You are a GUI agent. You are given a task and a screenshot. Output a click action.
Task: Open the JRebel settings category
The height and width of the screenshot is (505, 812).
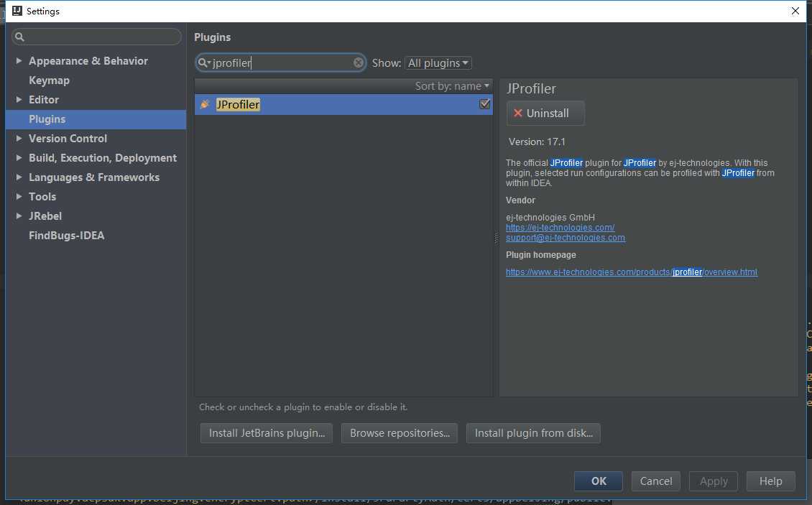coord(45,216)
